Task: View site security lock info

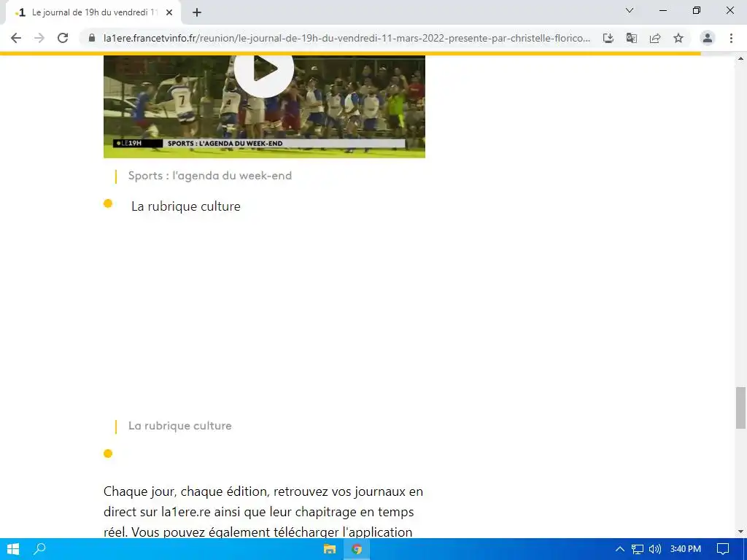Action: tap(92, 38)
